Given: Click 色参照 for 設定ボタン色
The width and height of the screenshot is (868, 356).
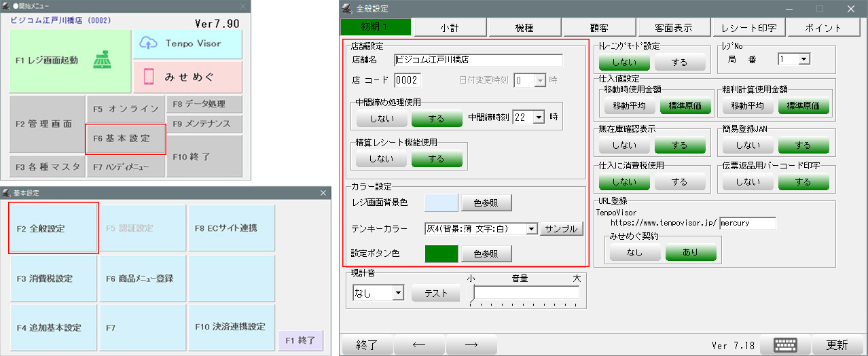Looking at the screenshot, I should 486,253.
